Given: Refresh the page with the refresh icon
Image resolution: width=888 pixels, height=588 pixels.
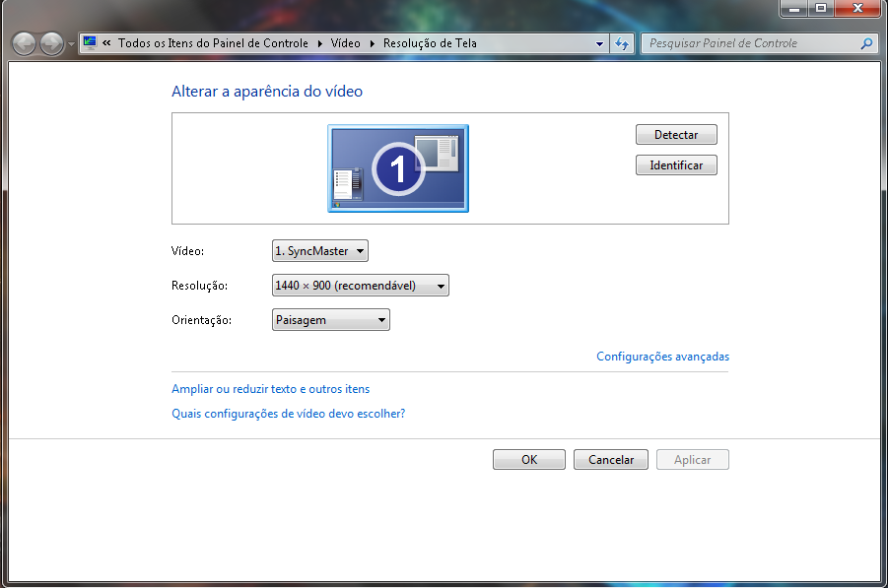Looking at the screenshot, I should pos(622,43).
